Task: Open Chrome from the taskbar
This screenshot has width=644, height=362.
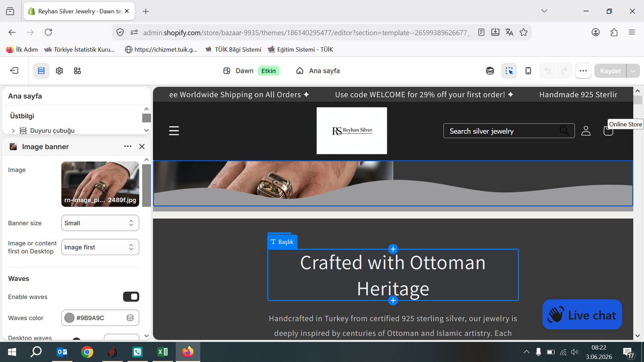Action: pos(87,352)
